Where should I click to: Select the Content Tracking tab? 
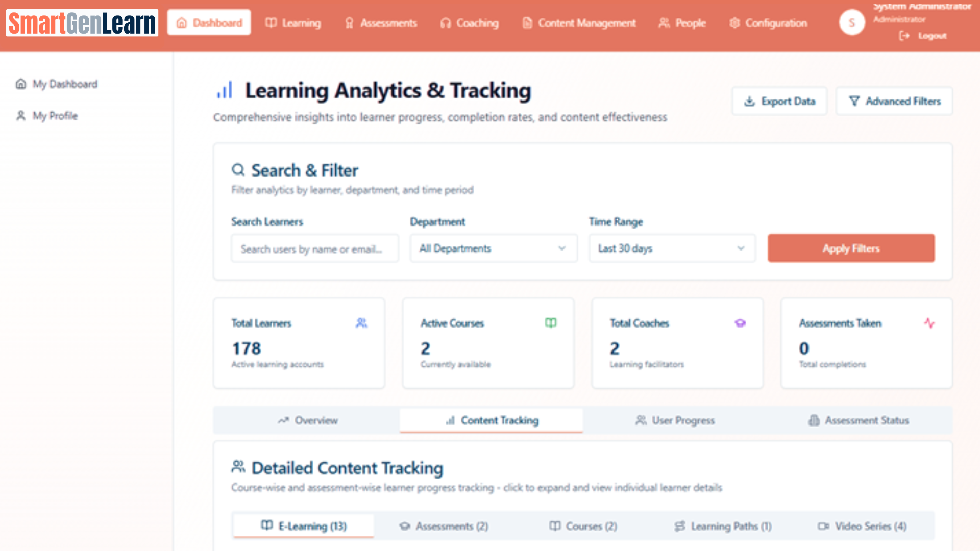point(491,420)
